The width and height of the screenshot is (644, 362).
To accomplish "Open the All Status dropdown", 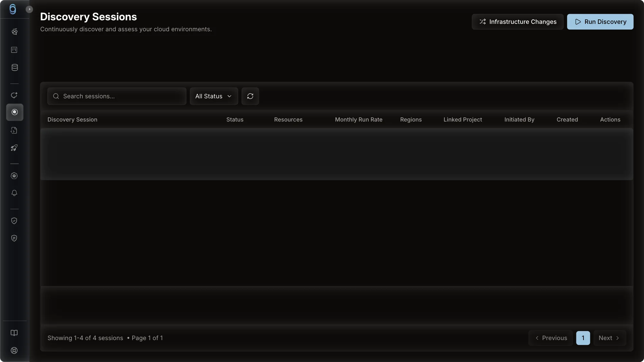I will [214, 96].
